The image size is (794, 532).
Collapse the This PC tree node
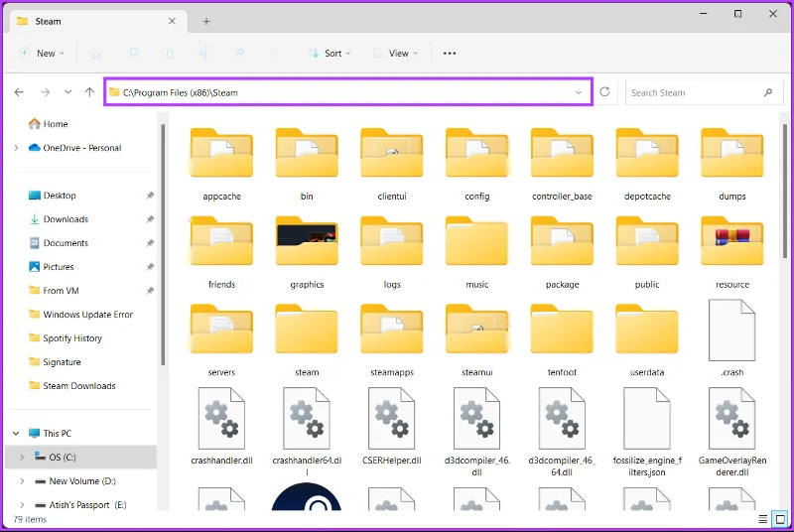[16, 434]
